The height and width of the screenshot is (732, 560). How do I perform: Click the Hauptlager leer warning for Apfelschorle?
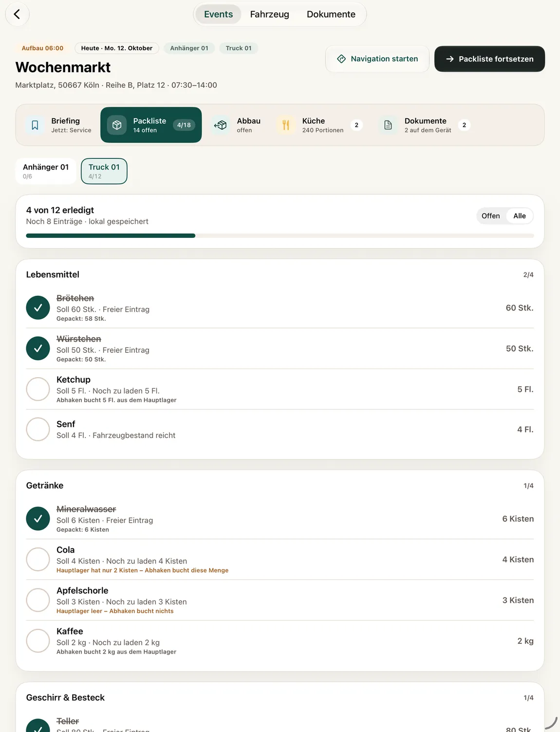pos(115,611)
